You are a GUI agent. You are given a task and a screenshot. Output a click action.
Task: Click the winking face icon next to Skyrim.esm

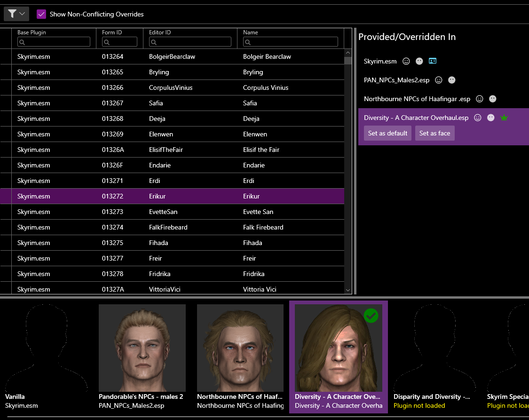[x=406, y=61]
